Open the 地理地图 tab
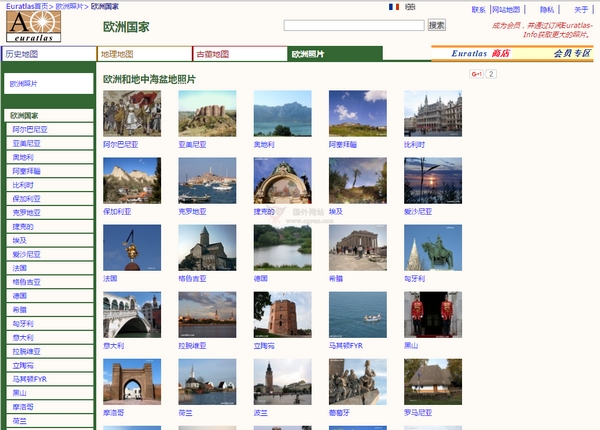The height and width of the screenshot is (430, 600). pos(144,54)
